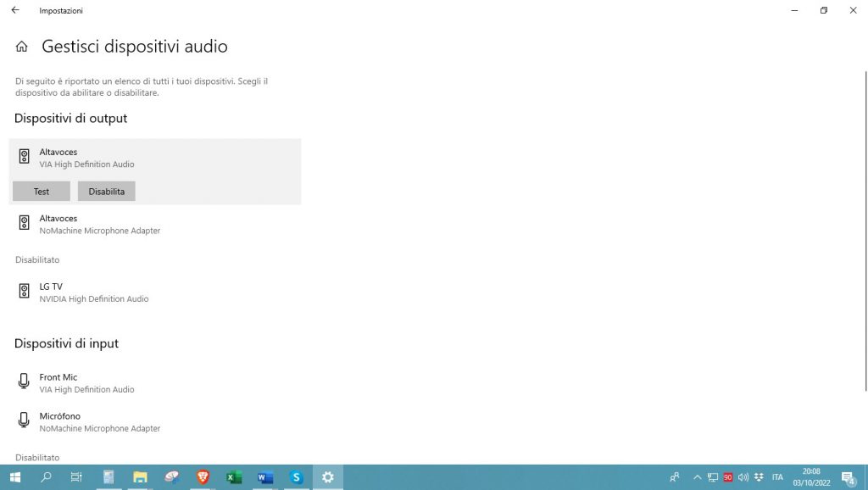
Task: Click Disabilita to disable the speaker
Action: (x=106, y=192)
